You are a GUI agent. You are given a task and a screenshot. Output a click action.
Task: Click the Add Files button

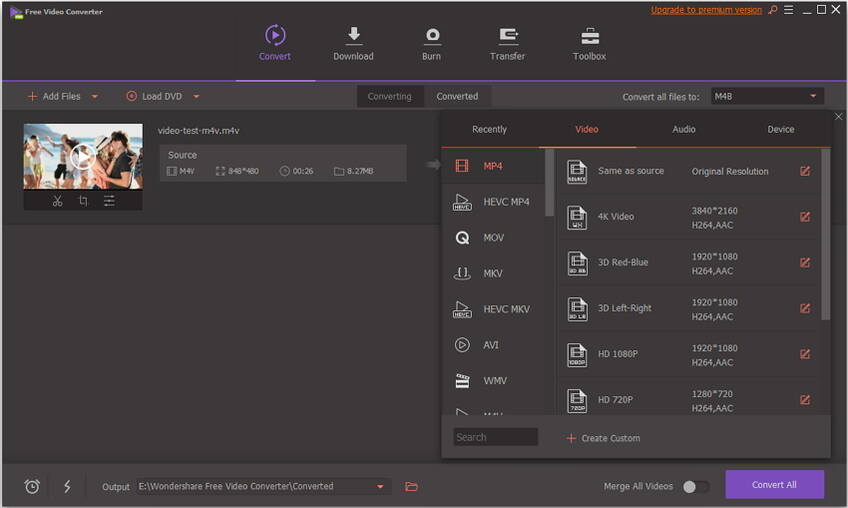(54, 96)
